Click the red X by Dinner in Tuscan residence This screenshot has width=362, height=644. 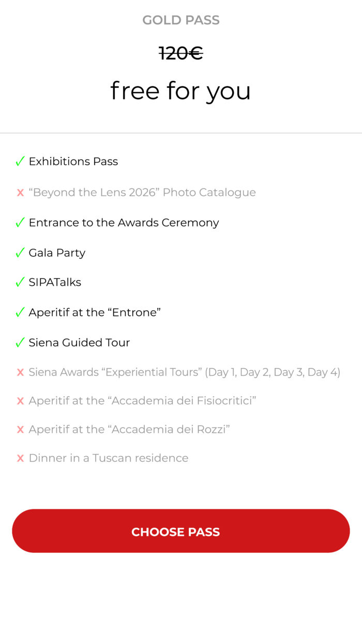point(20,458)
